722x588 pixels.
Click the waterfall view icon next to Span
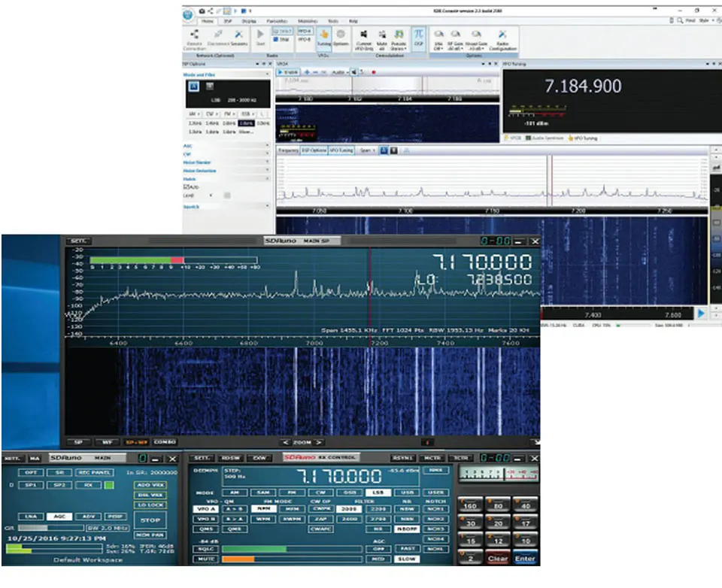[x=394, y=150]
